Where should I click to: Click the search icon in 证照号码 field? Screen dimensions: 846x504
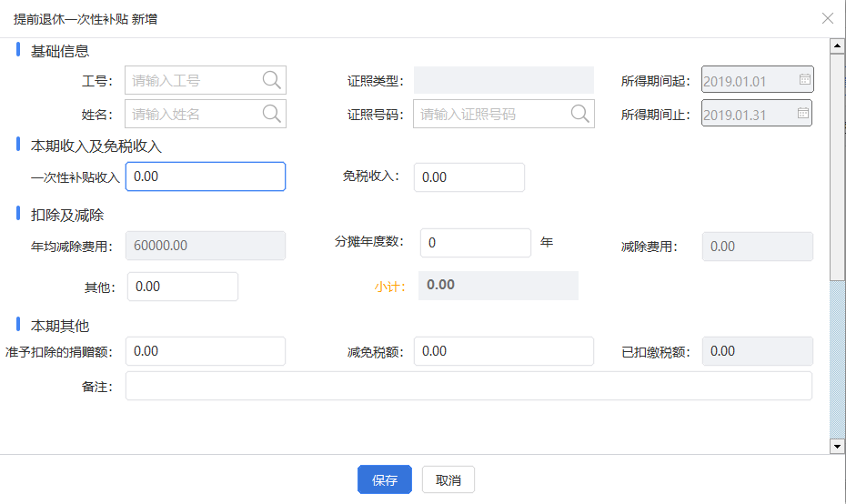click(x=580, y=114)
